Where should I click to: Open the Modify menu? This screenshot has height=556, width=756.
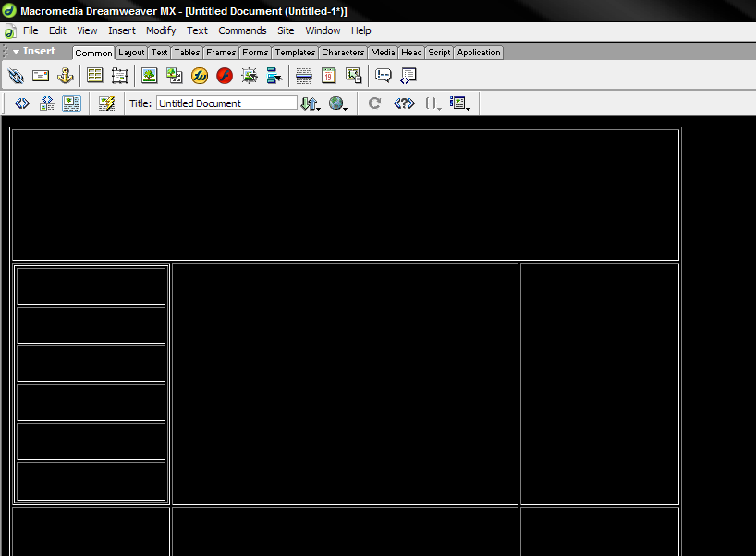pos(161,30)
